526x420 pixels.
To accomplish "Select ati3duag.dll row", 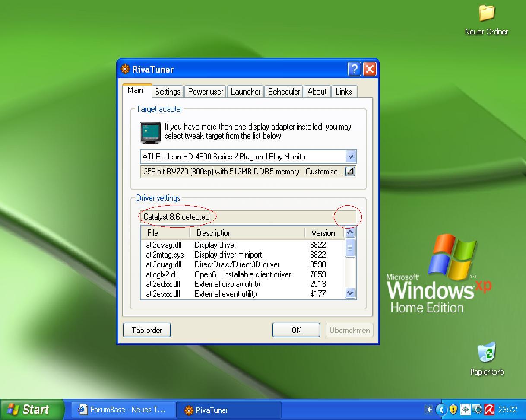I will (x=242, y=264).
